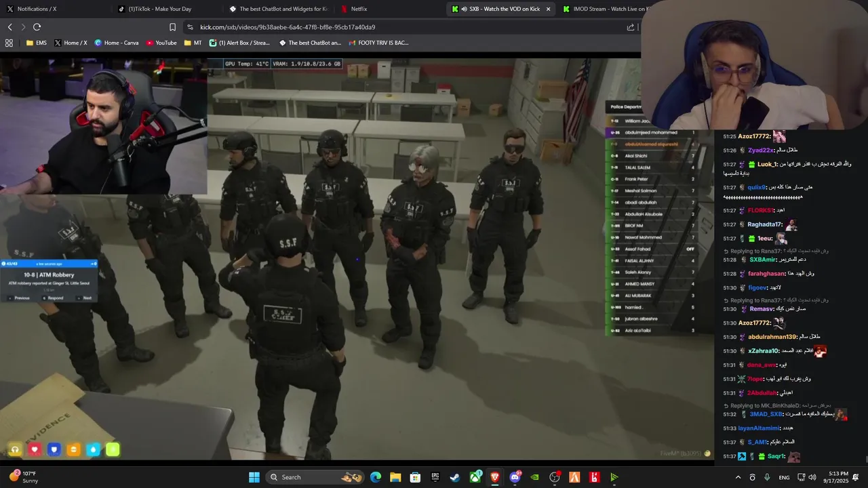
Task: Open the weather widget showing 107°F Sunny
Action: point(24,477)
